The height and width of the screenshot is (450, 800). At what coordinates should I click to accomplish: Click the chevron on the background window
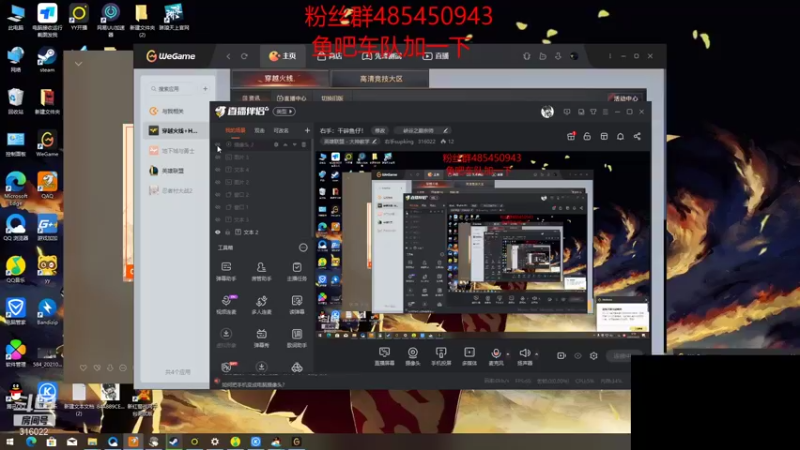(x=78, y=64)
